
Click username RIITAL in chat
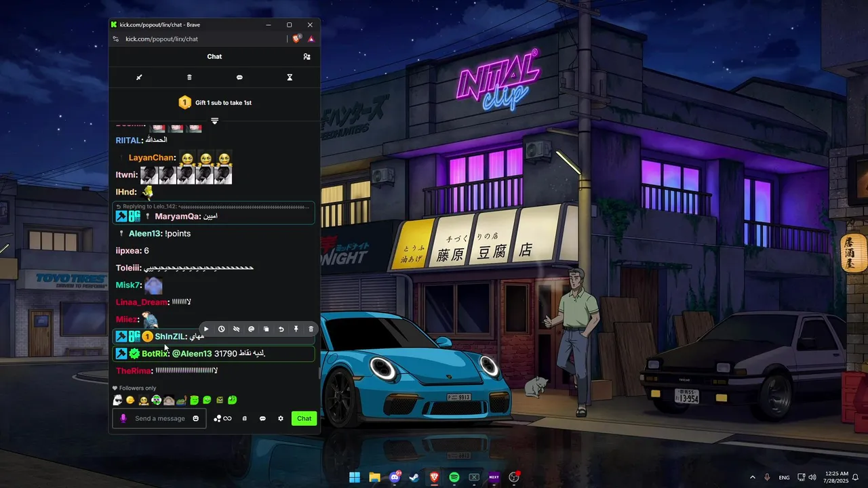[128, 140]
